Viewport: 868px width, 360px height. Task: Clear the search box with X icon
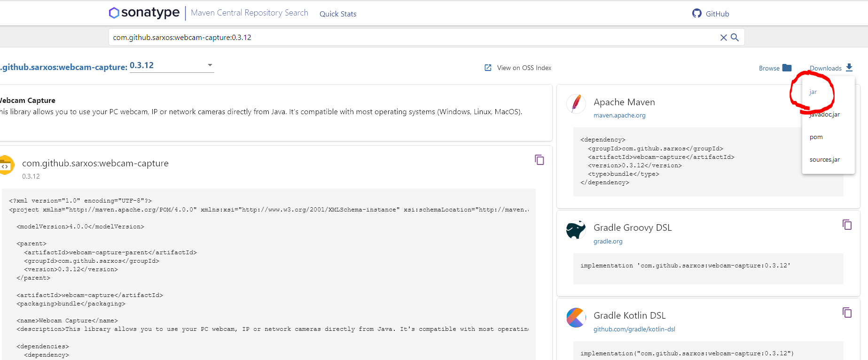pyautogui.click(x=724, y=38)
